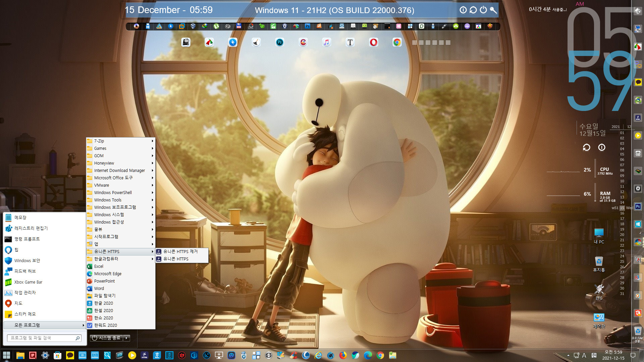
Task: Expand the Windows PowerShell folder
Action: [120, 193]
